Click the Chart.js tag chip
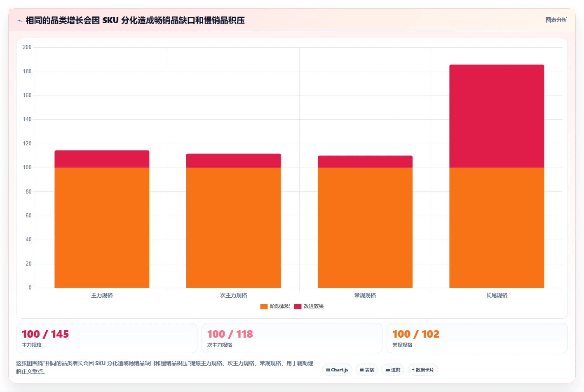The width and height of the screenshot is (584, 392). 337,370
